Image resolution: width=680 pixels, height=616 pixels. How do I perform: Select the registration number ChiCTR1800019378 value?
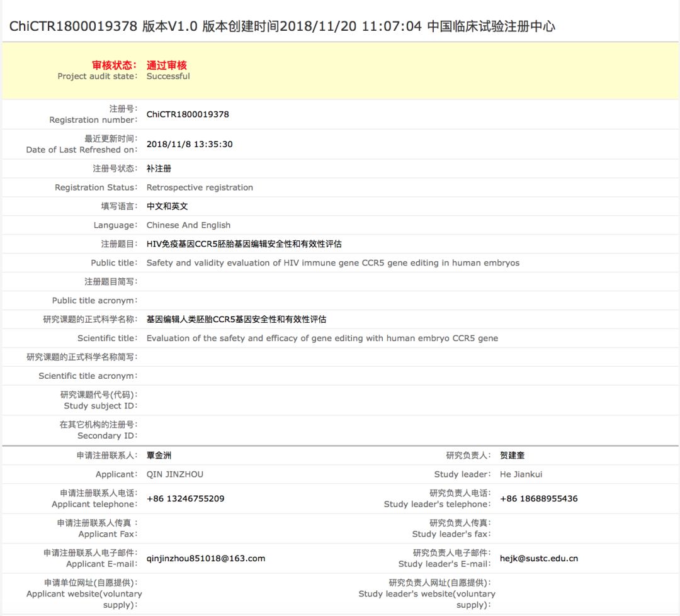(x=187, y=115)
